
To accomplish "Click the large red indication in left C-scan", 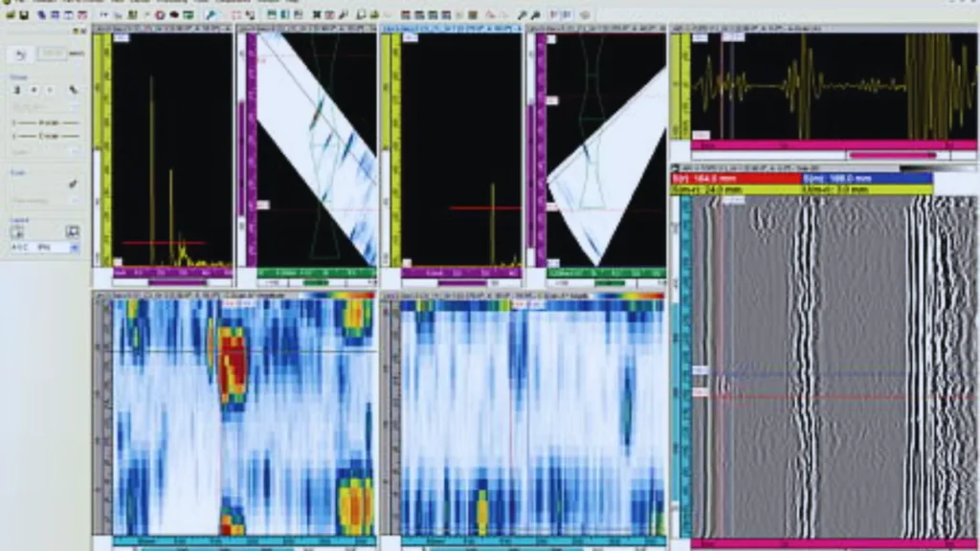I will point(234,366).
